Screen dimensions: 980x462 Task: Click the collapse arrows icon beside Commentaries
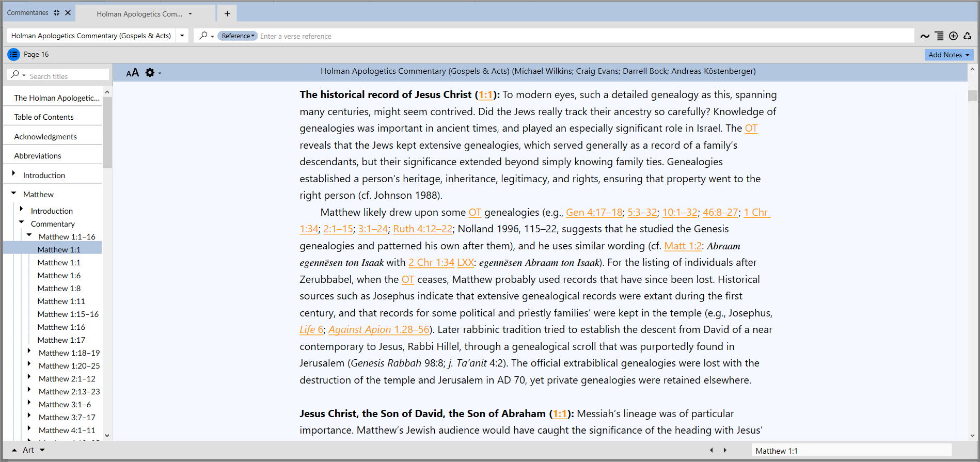coord(56,13)
